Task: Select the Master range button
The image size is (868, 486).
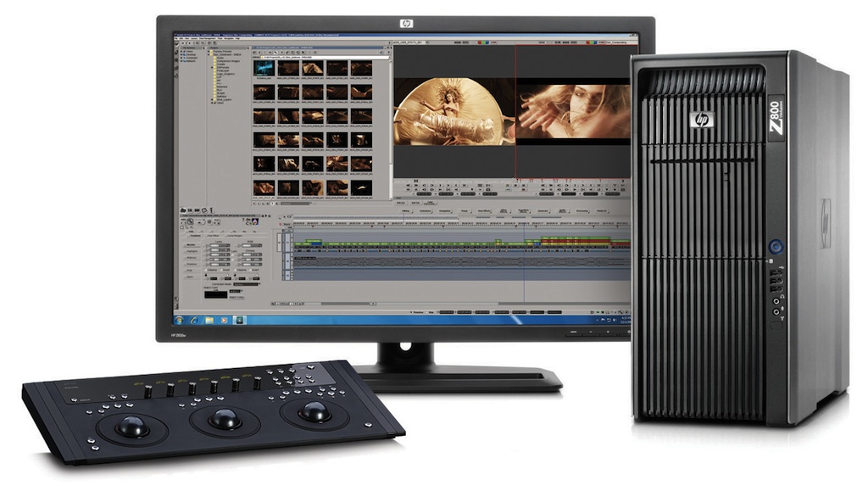Action: coord(192,245)
